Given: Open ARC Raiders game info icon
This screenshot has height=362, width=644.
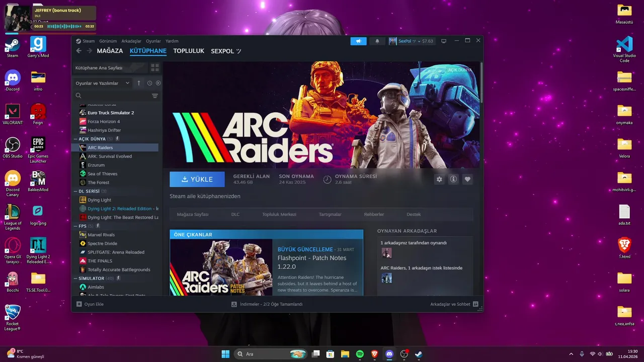Looking at the screenshot, I should click(x=453, y=179).
